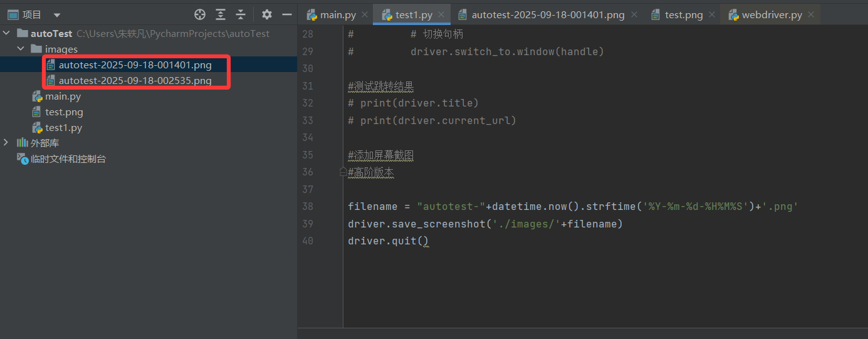The height and width of the screenshot is (339, 868).
Task: Click driver.save_screenshot on line 39
Action: point(416,224)
